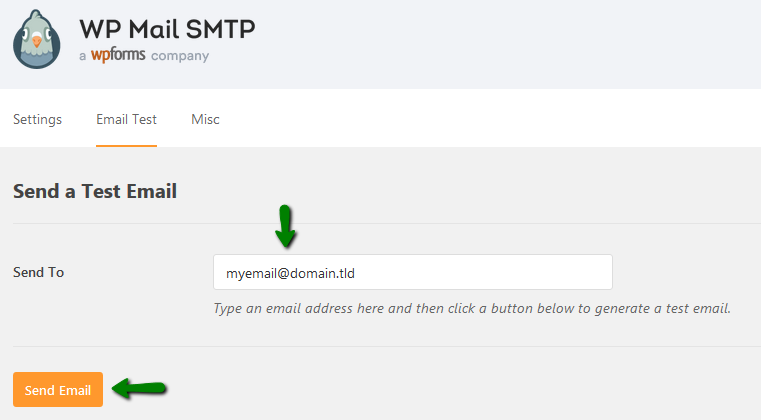Select the myemail@domain.tld text in field
Image resolution: width=761 pixels, height=420 pixels.
click(x=290, y=273)
